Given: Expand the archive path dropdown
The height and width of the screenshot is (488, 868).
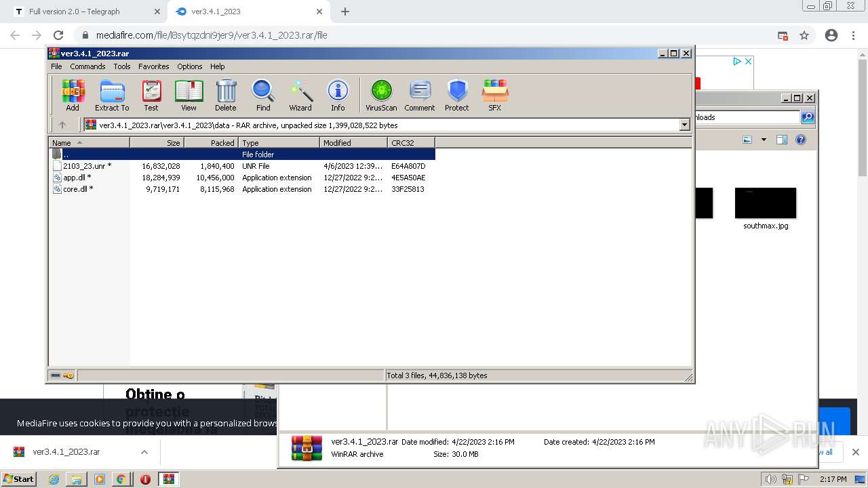Looking at the screenshot, I should [x=684, y=125].
